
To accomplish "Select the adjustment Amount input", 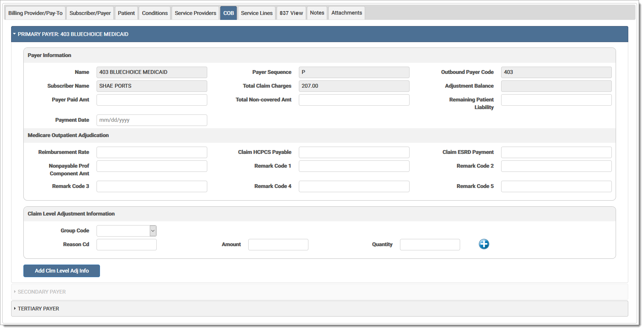I will pos(278,245).
